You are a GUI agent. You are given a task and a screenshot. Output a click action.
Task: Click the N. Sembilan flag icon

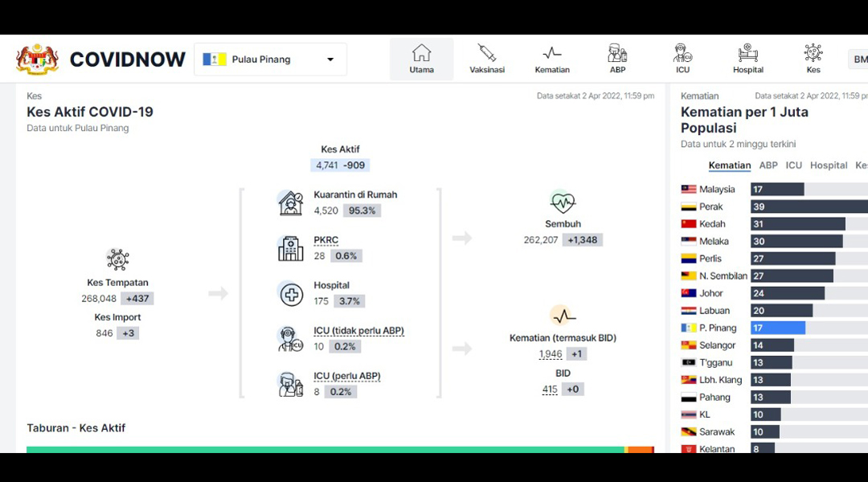[689, 276]
